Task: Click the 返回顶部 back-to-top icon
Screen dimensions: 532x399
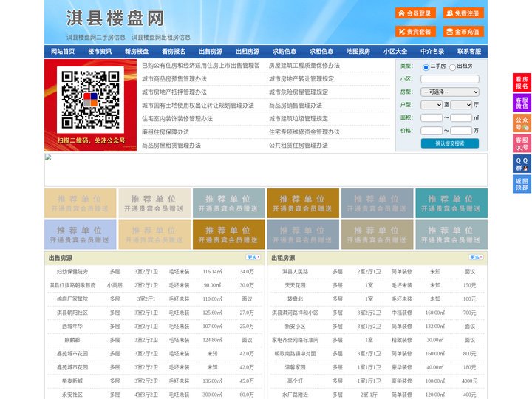Action: 522,184
